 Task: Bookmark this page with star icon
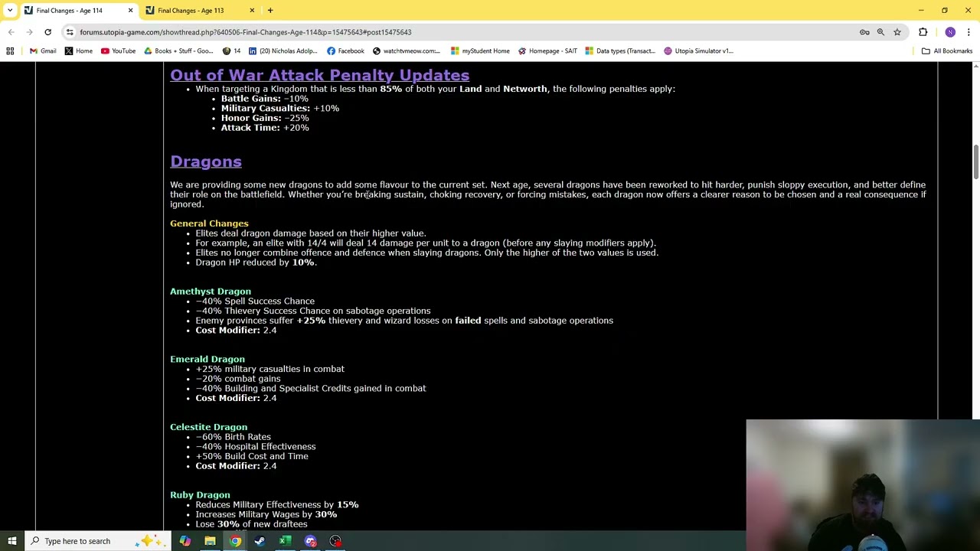[897, 32]
